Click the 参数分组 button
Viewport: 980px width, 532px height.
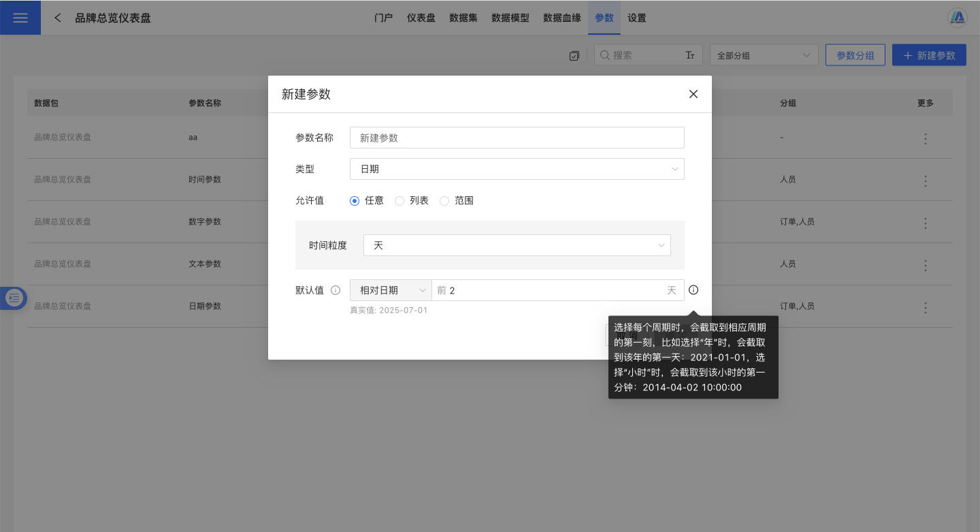coord(855,56)
